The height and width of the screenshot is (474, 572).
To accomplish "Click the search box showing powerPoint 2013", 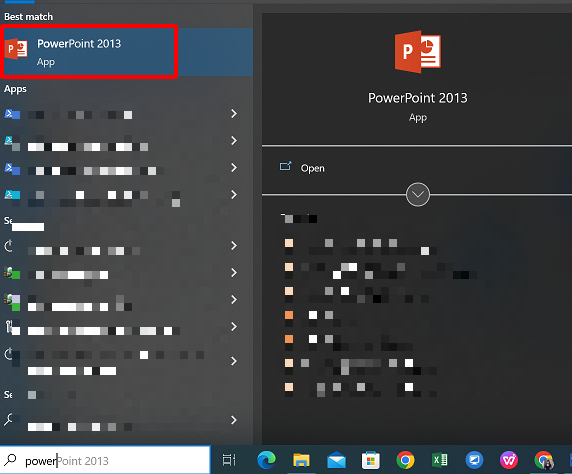I will (105, 460).
